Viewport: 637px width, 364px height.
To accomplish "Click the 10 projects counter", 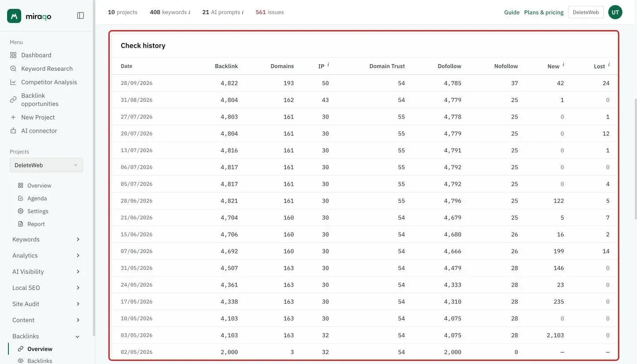I will [x=123, y=12].
